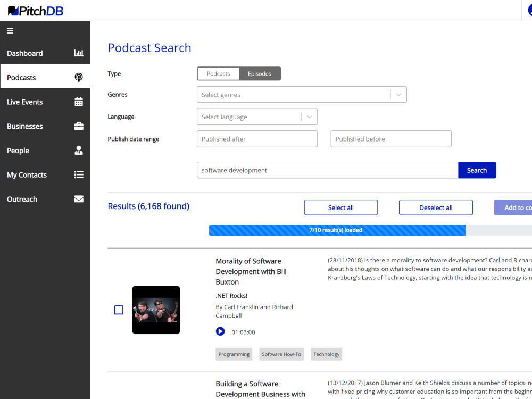The image size is (532, 399).
Task: Toggle the hamburger menu icon
Action: (x=10, y=31)
